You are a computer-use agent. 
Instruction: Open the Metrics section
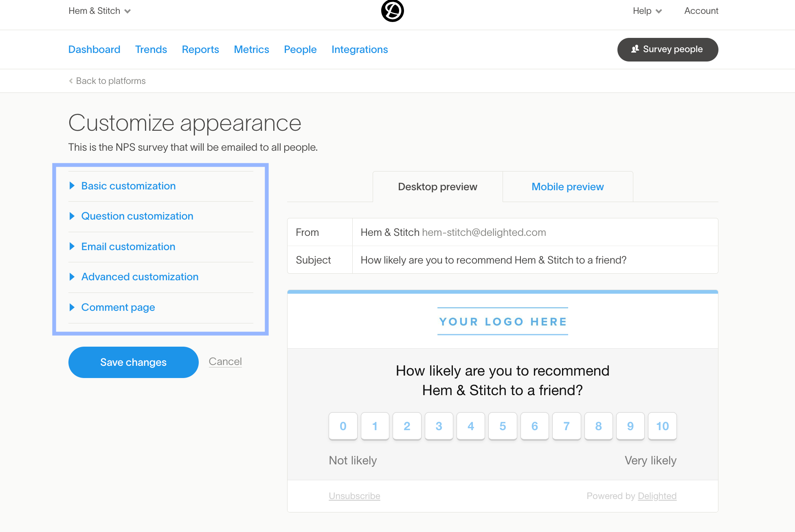pyautogui.click(x=251, y=49)
